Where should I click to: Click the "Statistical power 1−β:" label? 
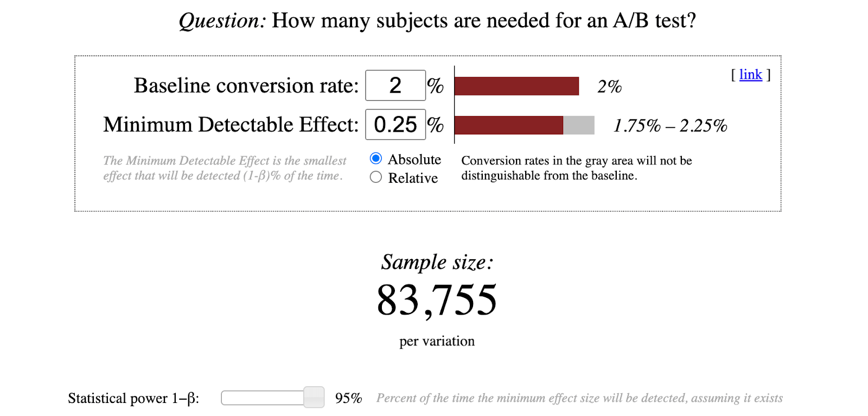[133, 398]
